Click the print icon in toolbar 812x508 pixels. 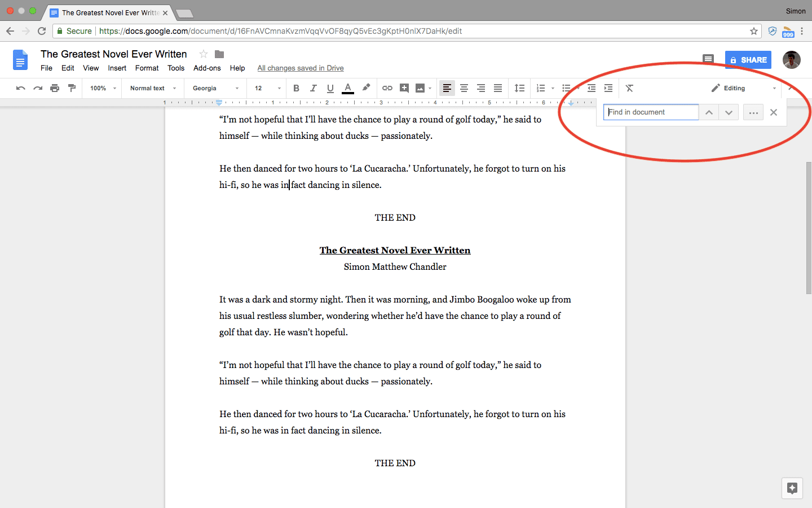(55, 88)
